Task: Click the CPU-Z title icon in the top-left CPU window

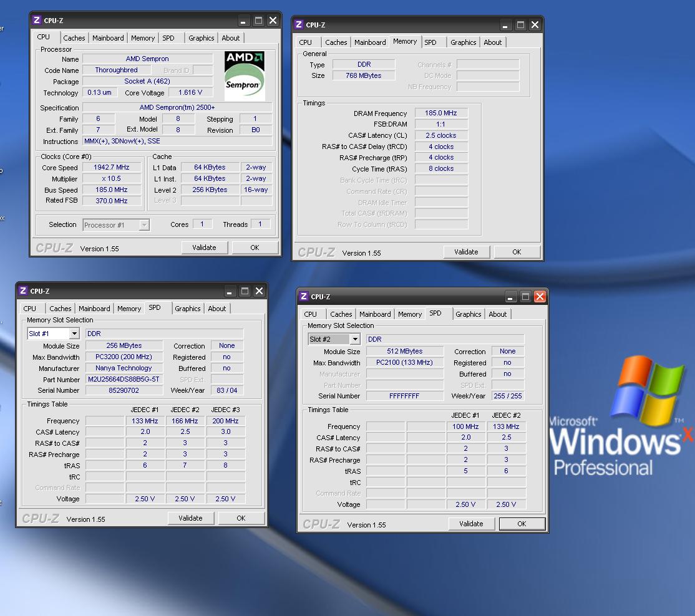Action: 37,21
